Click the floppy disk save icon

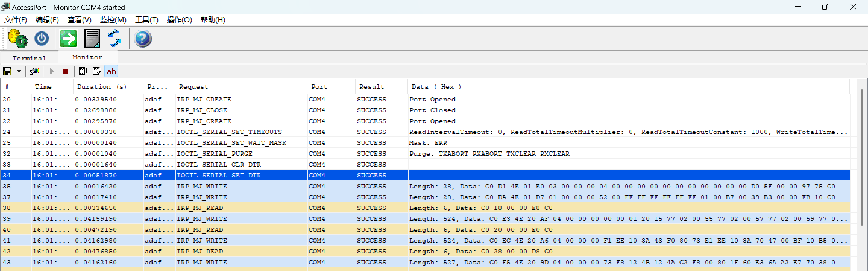pos(8,71)
